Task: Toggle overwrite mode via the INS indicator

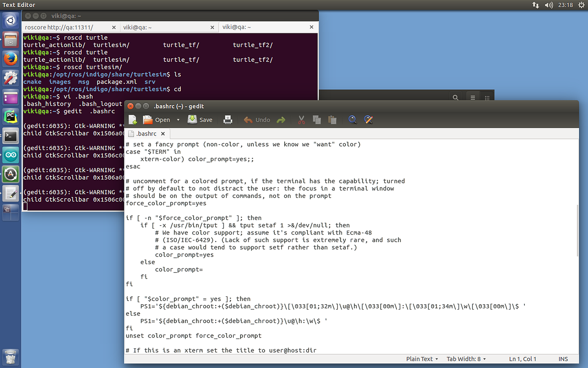Action: point(563,359)
